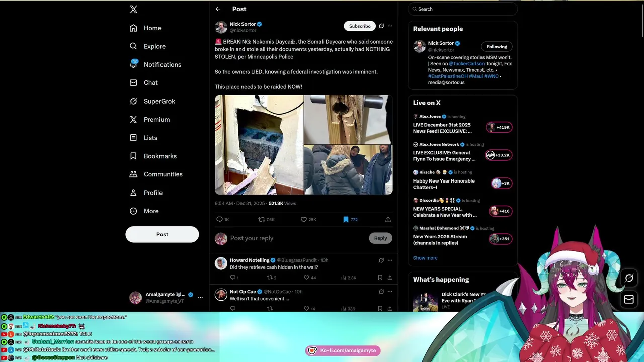Click @TuckerCarlson mention link
Viewport: 644px width, 362px height.
(x=466, y=64)
